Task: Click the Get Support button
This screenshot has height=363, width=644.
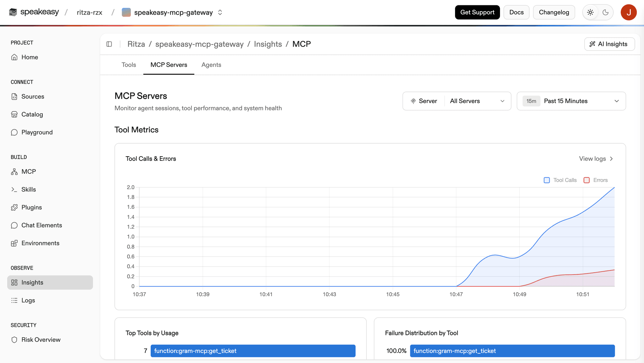Action: (x=477, y=12)
